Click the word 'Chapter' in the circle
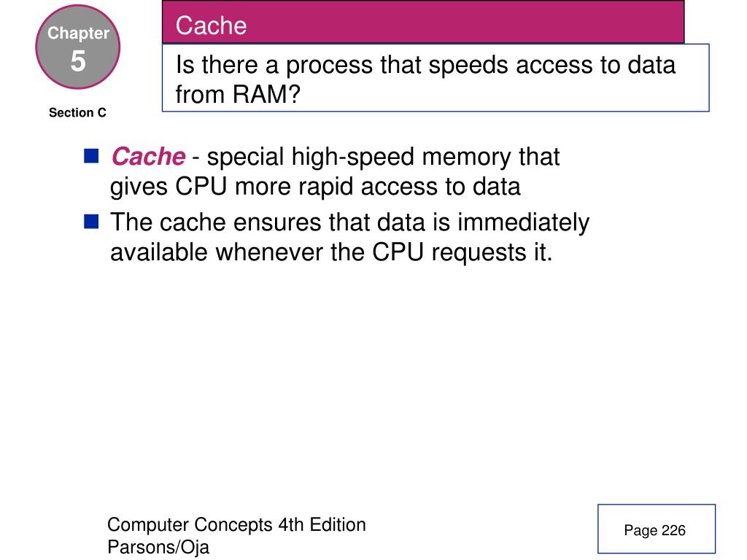747x560 pixels. pos(78,33)
